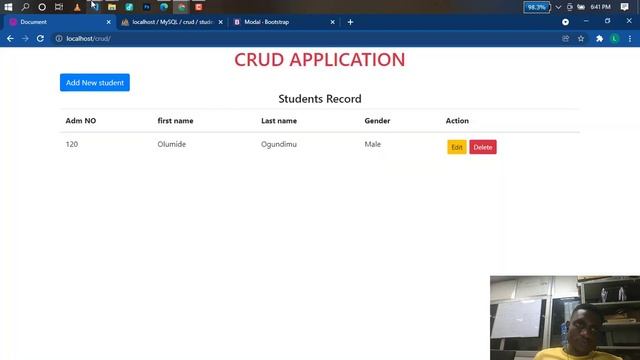Launch VLC cone icon on taskbar

[77, 7]
